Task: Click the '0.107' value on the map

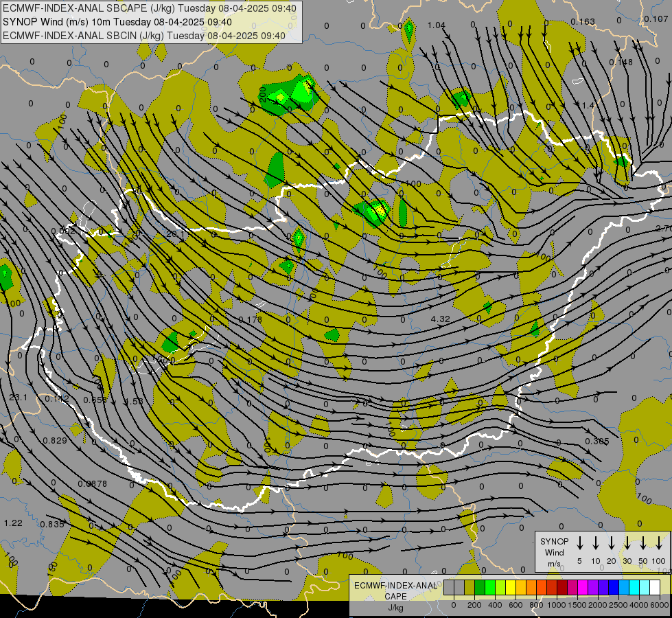Action: coord(656,19)
